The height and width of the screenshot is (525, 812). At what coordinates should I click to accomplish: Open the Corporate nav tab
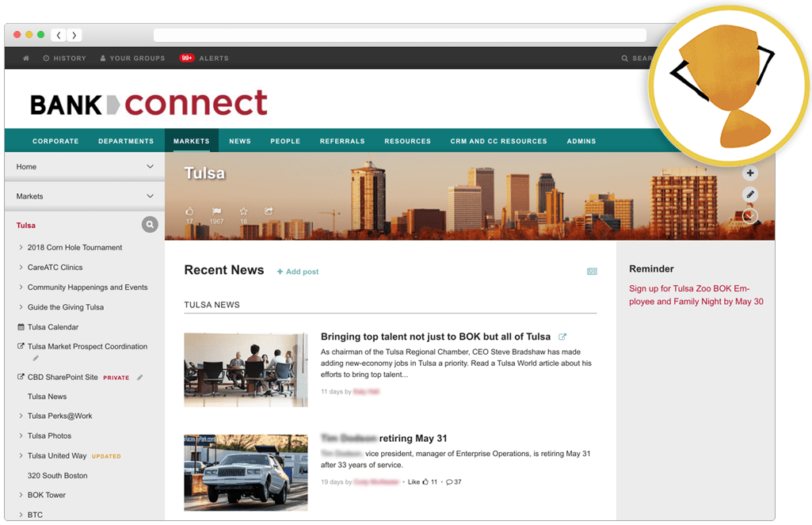[55, 141]
